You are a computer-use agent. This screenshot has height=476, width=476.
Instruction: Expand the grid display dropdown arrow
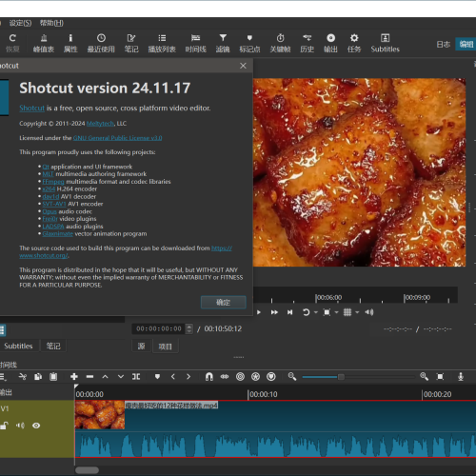pyautogui.click(x=357, y=312)
